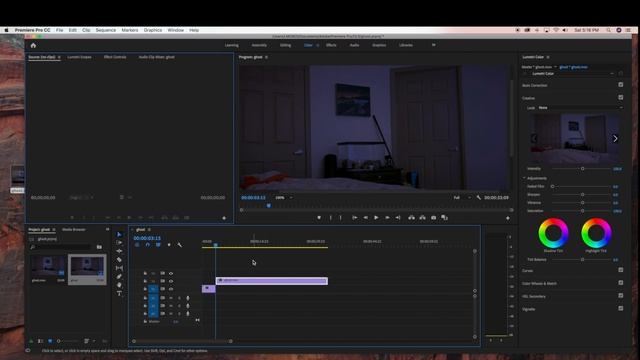The image size is (640, 360).
Task: Switch to Libraries workspace
Action: [406, 45]
